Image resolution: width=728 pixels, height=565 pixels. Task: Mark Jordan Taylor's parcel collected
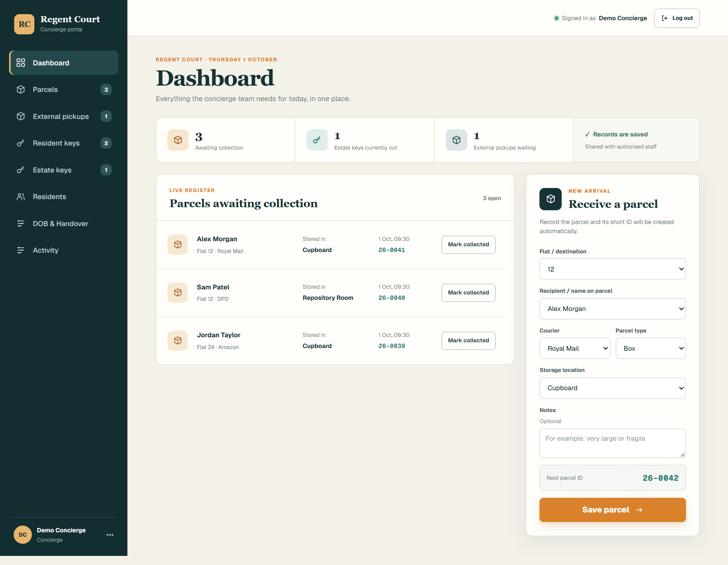pos(468,341)
